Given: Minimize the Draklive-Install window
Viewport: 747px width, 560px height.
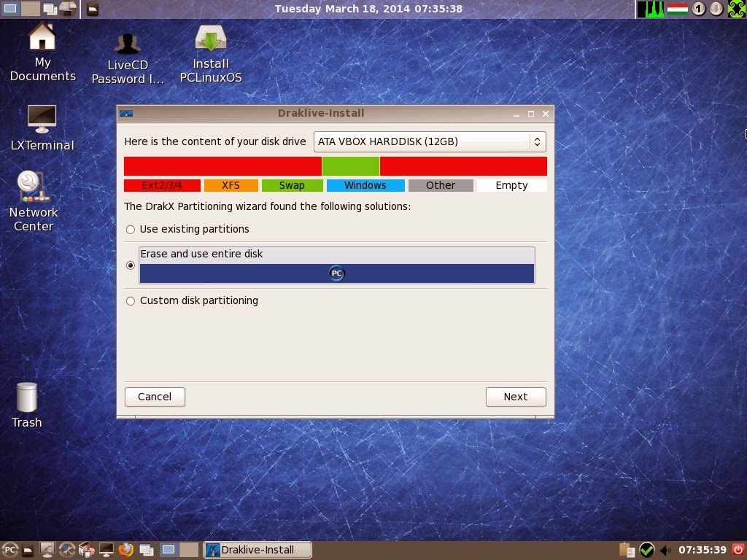Looking at the screenshot, I should tap(516, 114).
